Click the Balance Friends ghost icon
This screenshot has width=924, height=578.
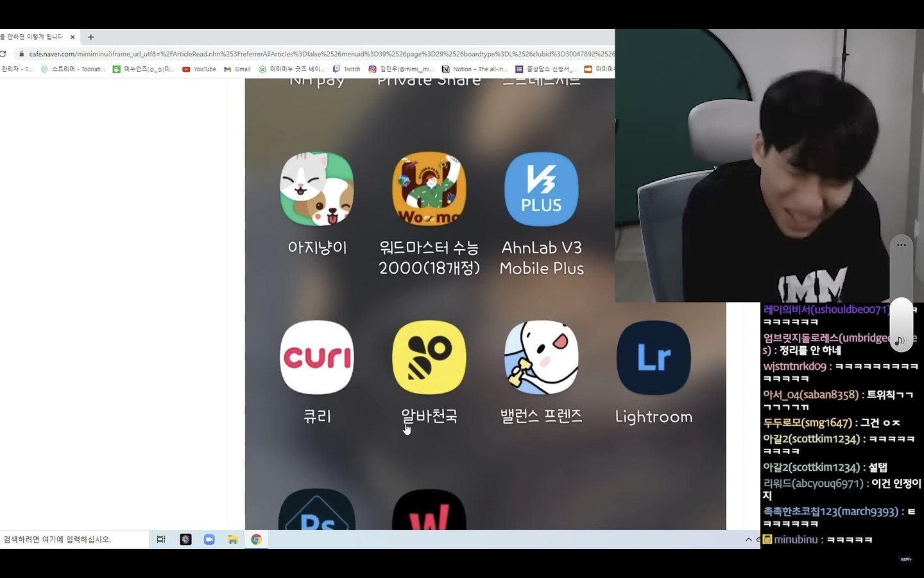542,358
